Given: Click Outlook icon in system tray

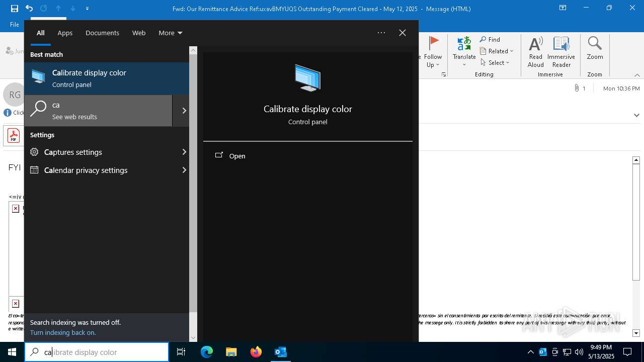Looking at the screenshot, I should (x=542, y=352).
